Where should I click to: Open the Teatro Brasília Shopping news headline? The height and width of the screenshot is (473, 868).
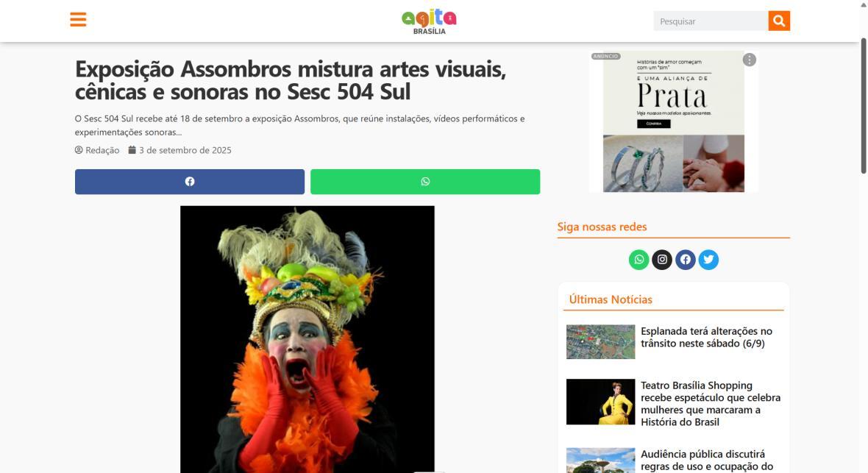pyautogui.click(x=711, y=404)
